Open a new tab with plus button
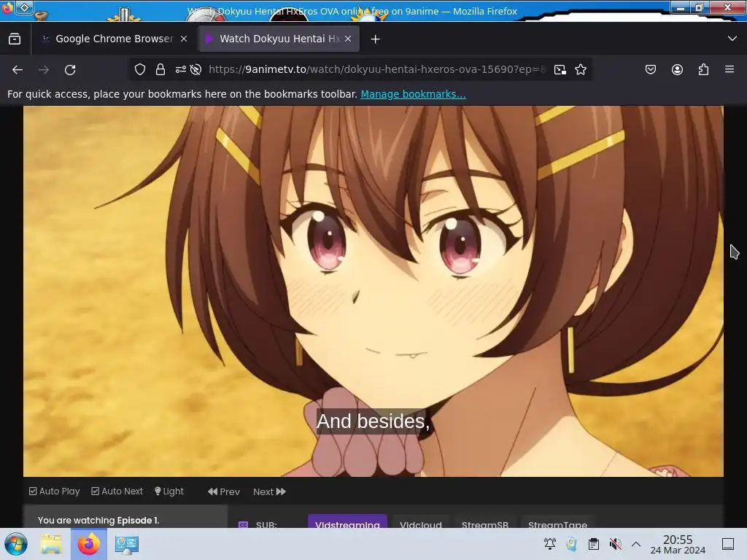Image resolution: width=747 pixels, height=560 pixels. click(376, 39)
